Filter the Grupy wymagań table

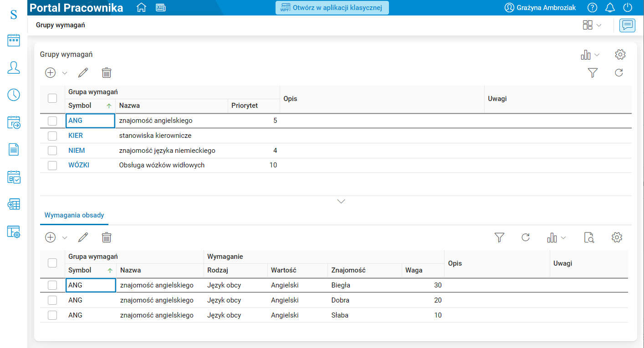(x=592, y=73)
